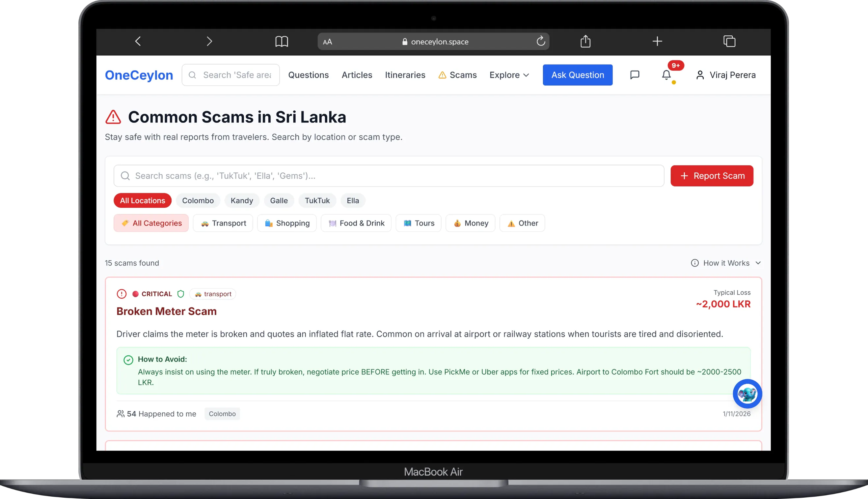This screenshot has height=499, width=868.
Task: Click the info icon beside How it Works
Action: [x=695, y=263]
